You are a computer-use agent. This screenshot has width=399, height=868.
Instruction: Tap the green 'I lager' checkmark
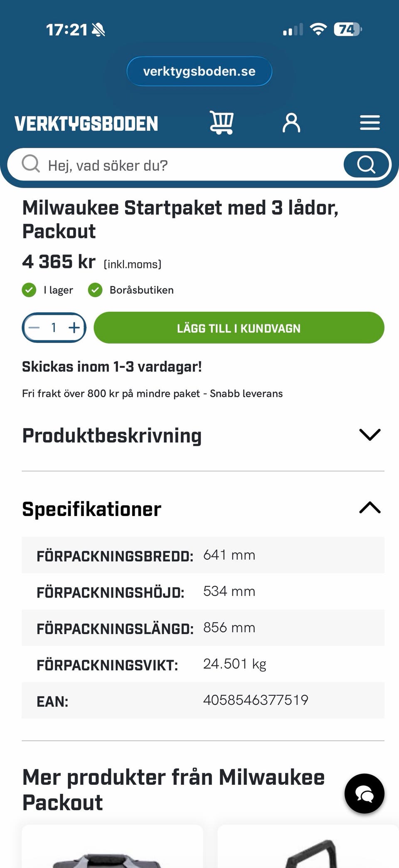point(29,290)
